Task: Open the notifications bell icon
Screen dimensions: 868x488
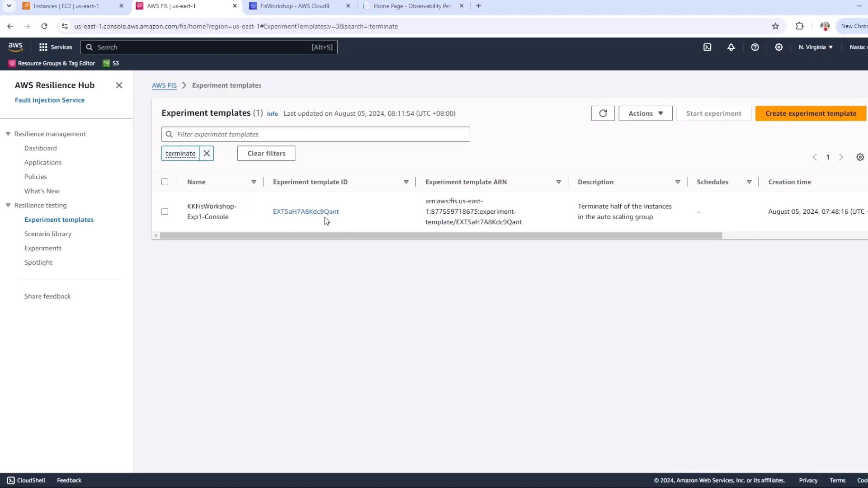Action: pos(731,47)
